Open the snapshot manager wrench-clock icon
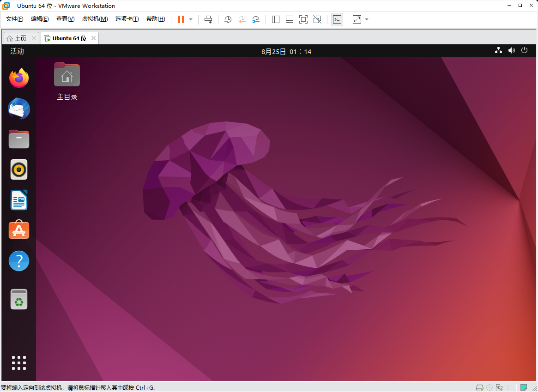 click(256, 19)
